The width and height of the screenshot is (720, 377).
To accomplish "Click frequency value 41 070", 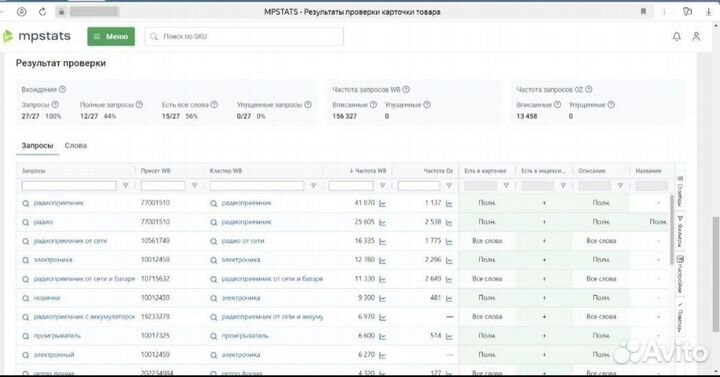I will coord(365,203).
